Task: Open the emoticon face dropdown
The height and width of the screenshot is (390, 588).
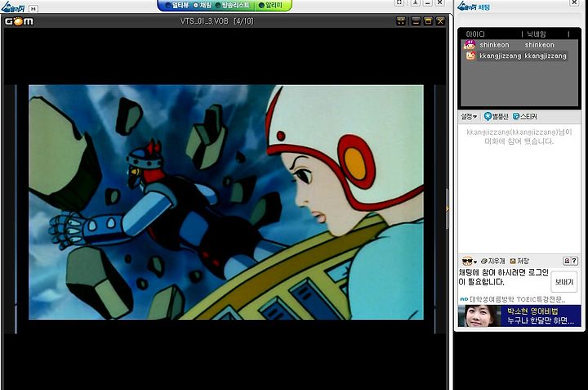Action: (469, 261)
